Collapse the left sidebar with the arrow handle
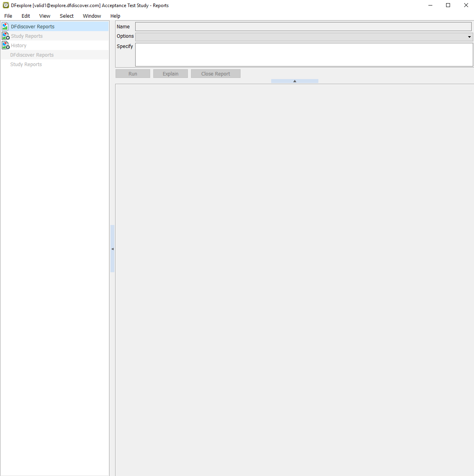Image resolution: width=474 pixels, height=476 pixels. point(112,249)
